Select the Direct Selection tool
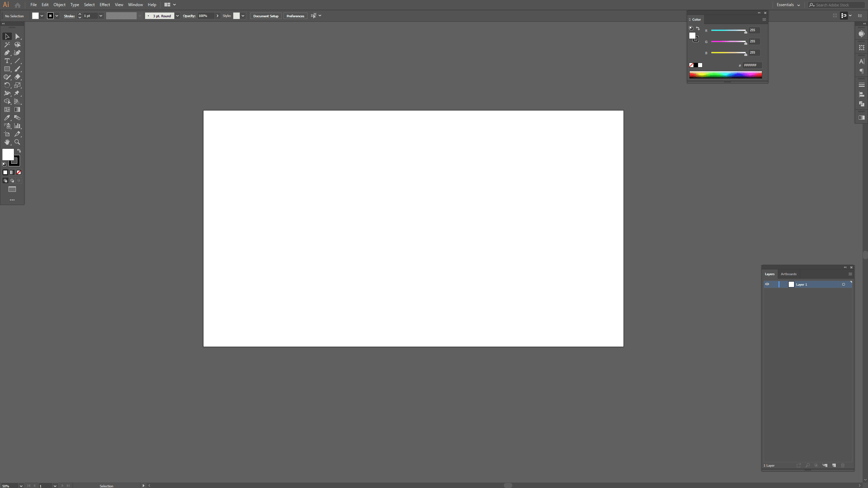868x488 pixels. pyautogui.click(x=17, y=36)
